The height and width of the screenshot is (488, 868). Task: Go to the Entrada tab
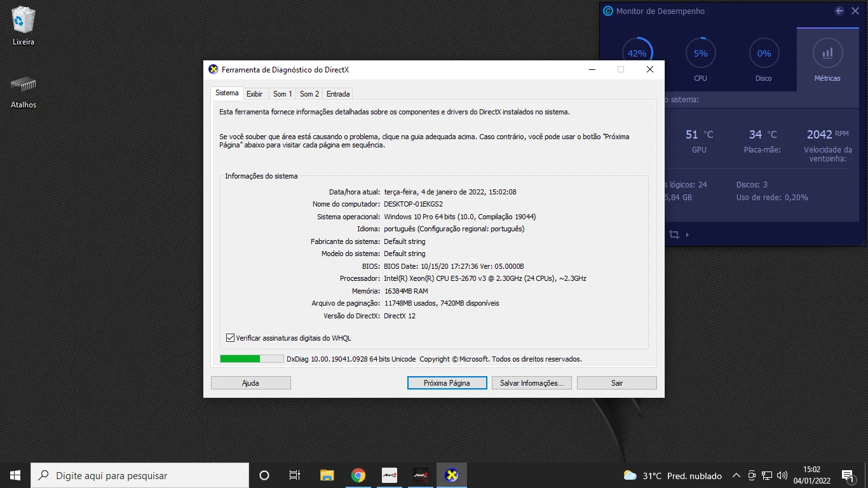point(338,94)
